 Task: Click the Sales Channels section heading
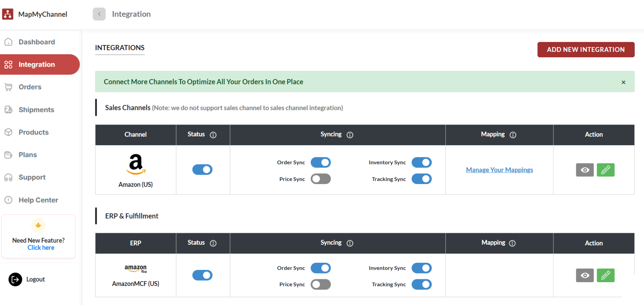128,108
